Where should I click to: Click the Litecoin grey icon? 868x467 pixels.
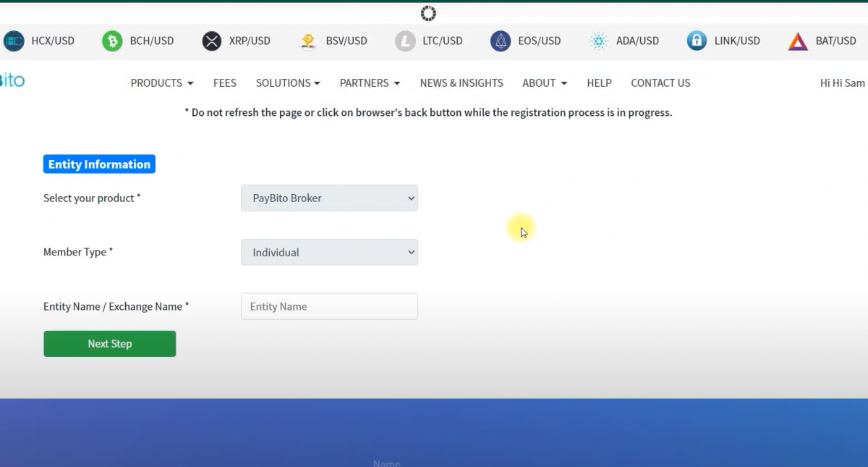pos(405,41)
